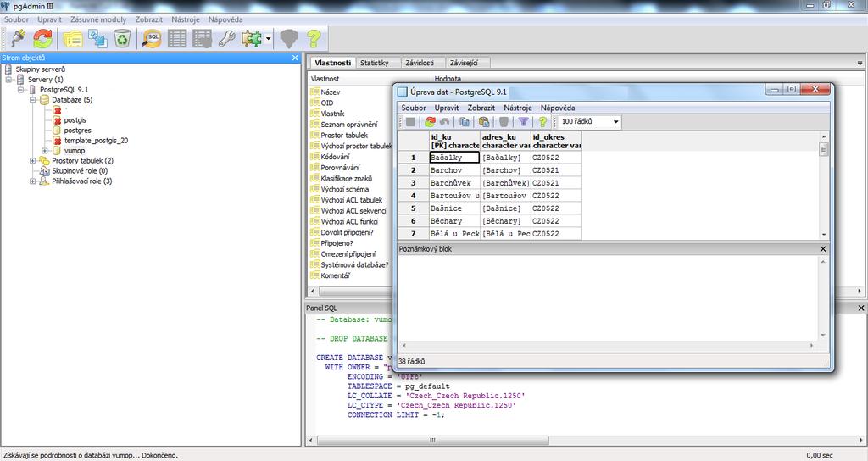
Task: Refresh the selected object in main toolbar
Action: click(x=42, y=39)
